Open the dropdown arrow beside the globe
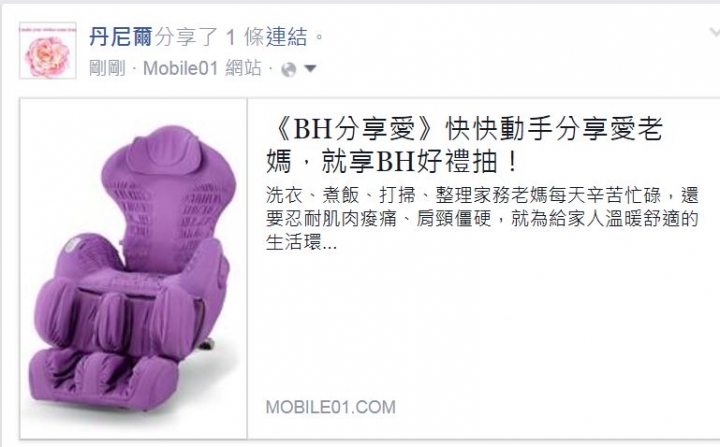The height and width of the screenshot is (447, 720). click(x=310, y=69)
